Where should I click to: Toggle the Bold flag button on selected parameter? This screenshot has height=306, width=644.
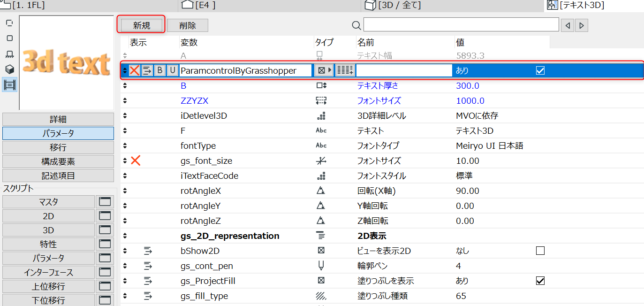[160, 70]
